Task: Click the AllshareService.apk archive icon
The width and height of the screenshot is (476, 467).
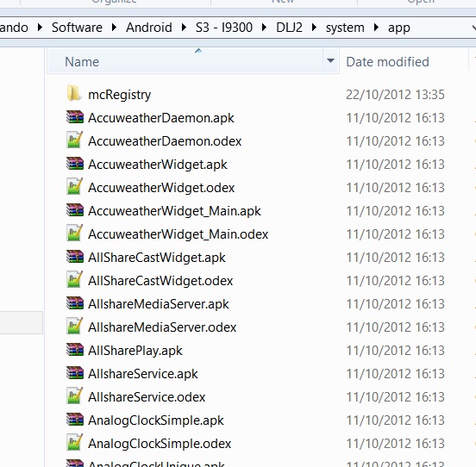Action: coord(75,373)
